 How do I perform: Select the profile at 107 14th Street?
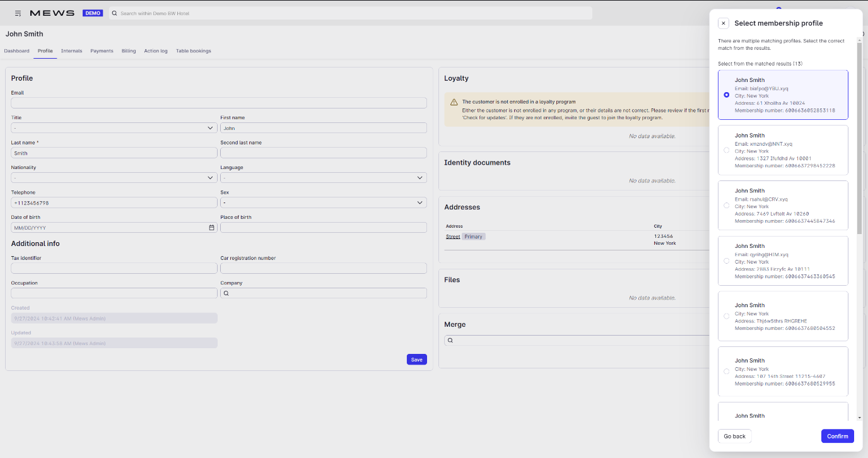click(x=726, y=372)
